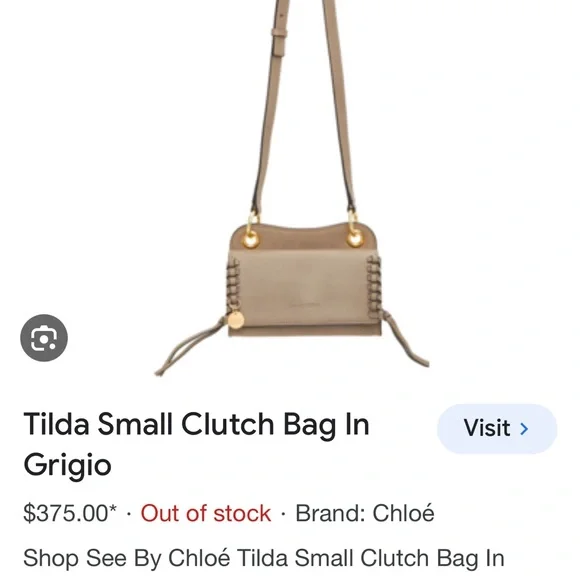The width and height of the screenshot is (580, 580).
Task: Click the red Out of stock label
Action: click(x=206, y=513)
